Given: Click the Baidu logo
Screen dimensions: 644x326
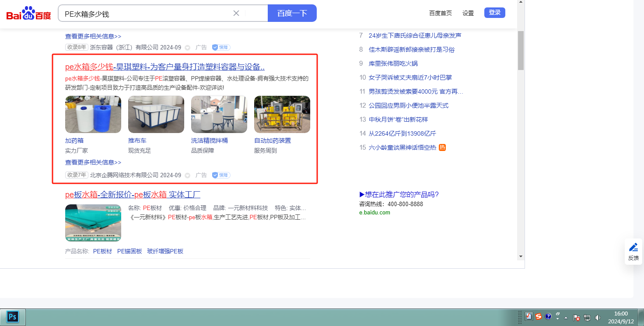Looking at the screenshot, I should coord(29,13).
